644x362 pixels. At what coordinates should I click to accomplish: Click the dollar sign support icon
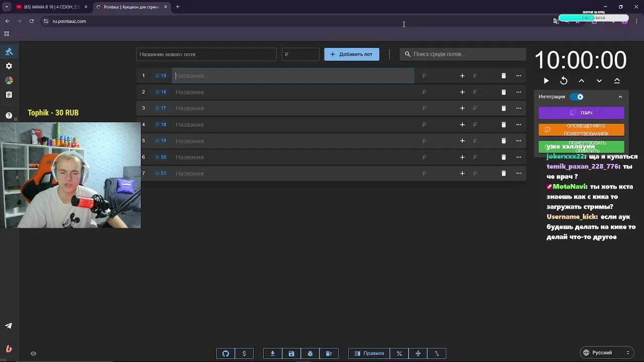point(244,353)
